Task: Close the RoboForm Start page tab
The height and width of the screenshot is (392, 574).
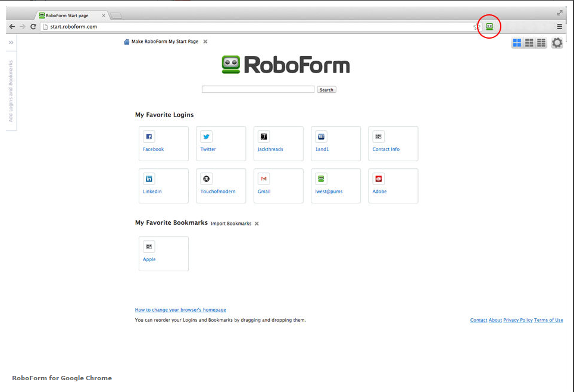Action: 104,15
